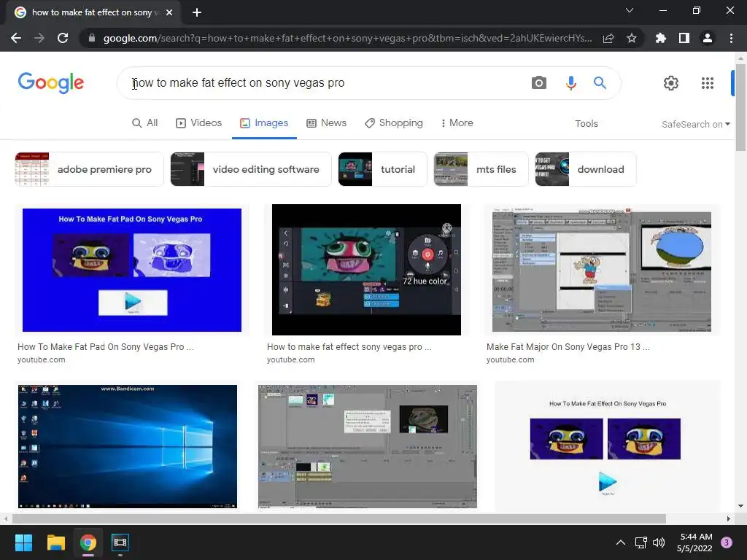The image size is (747, 560).
Task: Search by image camera icon
Action: pos(539,83)
